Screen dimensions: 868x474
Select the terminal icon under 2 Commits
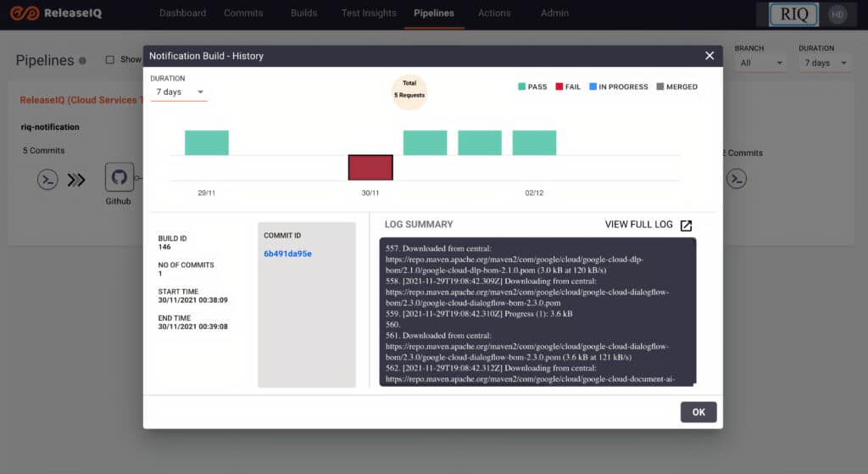(737, 179)
